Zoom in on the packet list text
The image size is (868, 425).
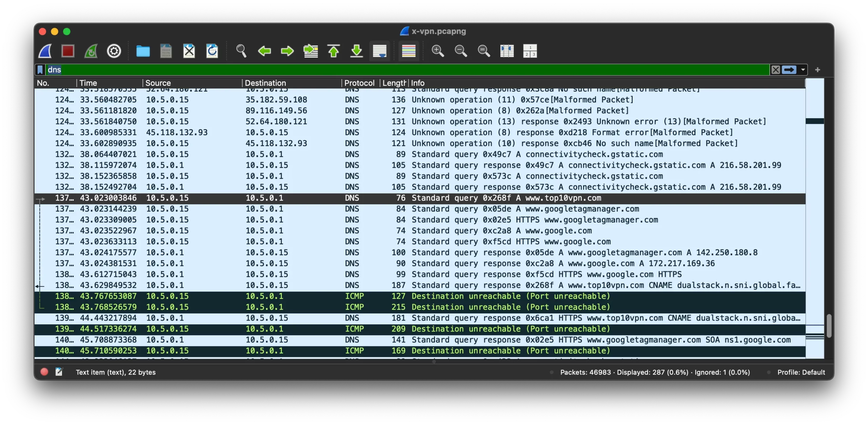(437, 51)
